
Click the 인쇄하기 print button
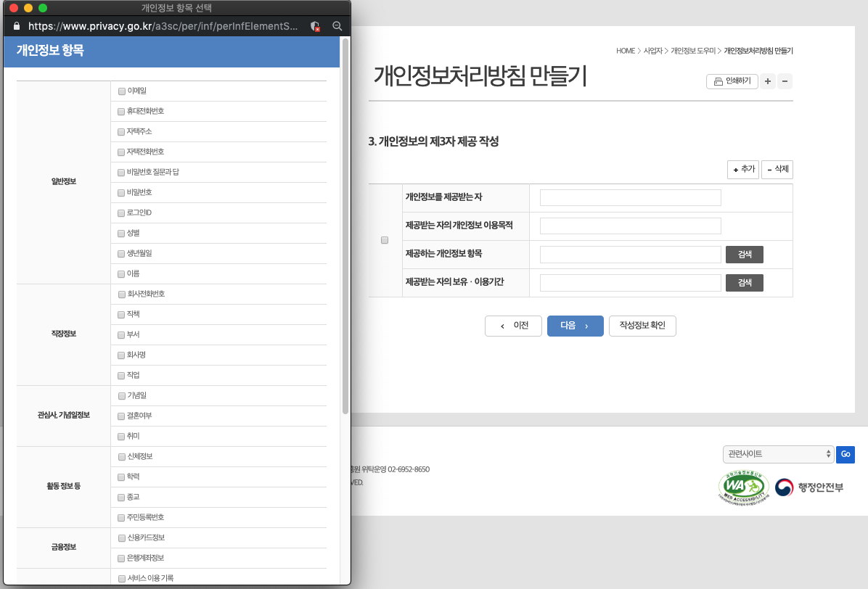click(x=732, y=81)
